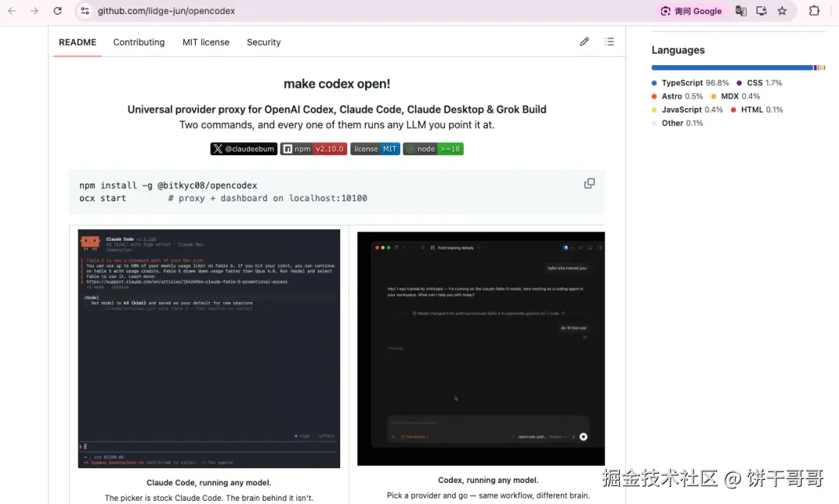Click the 'Codex, running any model.' caption

pyautogui.click(x=488, y=481)
